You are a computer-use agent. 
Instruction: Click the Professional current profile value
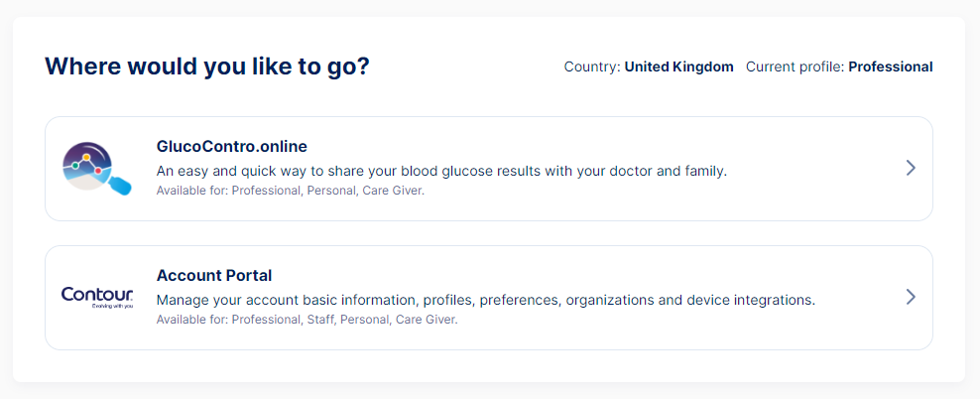pos(891,66)
